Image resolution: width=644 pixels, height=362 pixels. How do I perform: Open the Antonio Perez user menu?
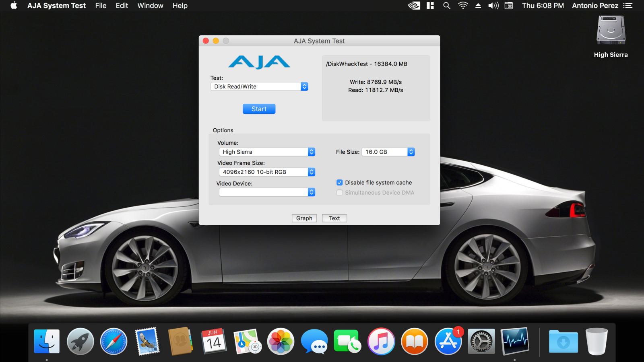click(595, 6)
